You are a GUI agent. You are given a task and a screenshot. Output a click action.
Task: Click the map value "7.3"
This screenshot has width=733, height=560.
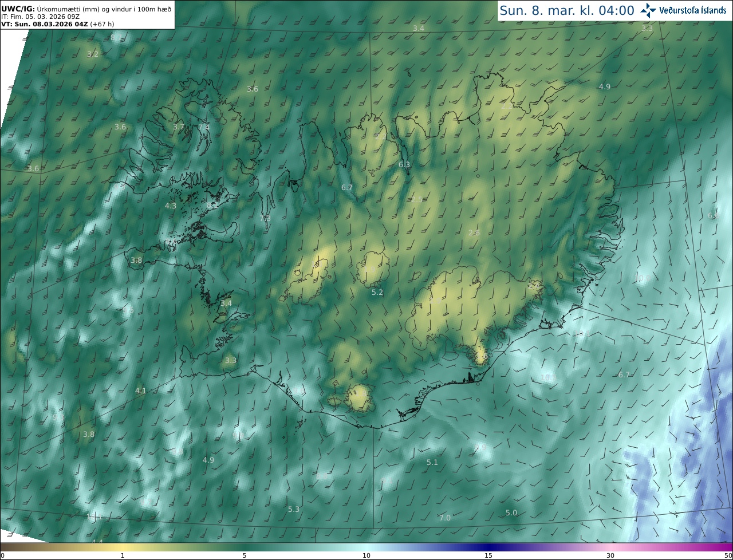265,218
